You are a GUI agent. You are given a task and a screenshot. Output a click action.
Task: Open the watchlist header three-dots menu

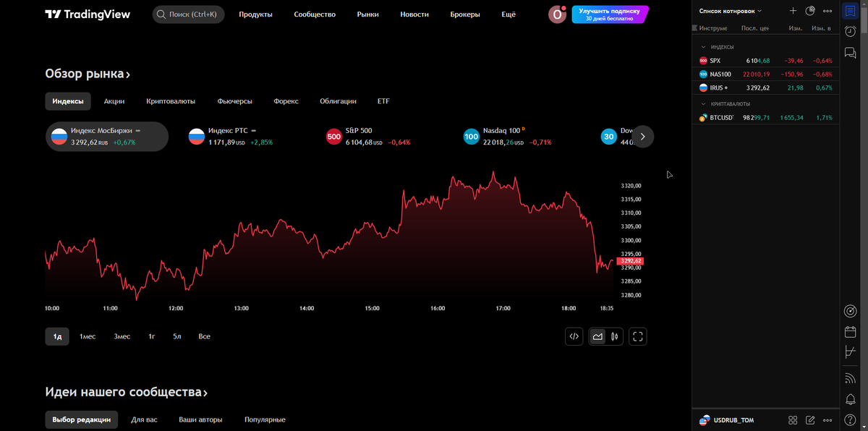[827, 11]
